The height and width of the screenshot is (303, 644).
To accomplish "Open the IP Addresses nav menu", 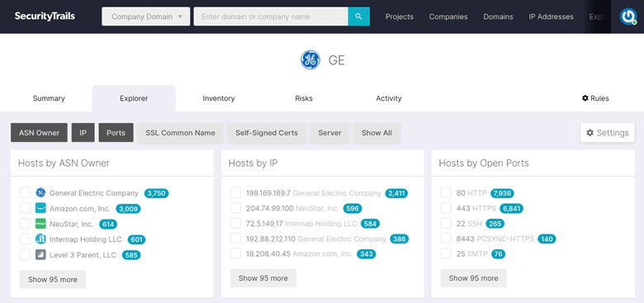I will (552, 17).
